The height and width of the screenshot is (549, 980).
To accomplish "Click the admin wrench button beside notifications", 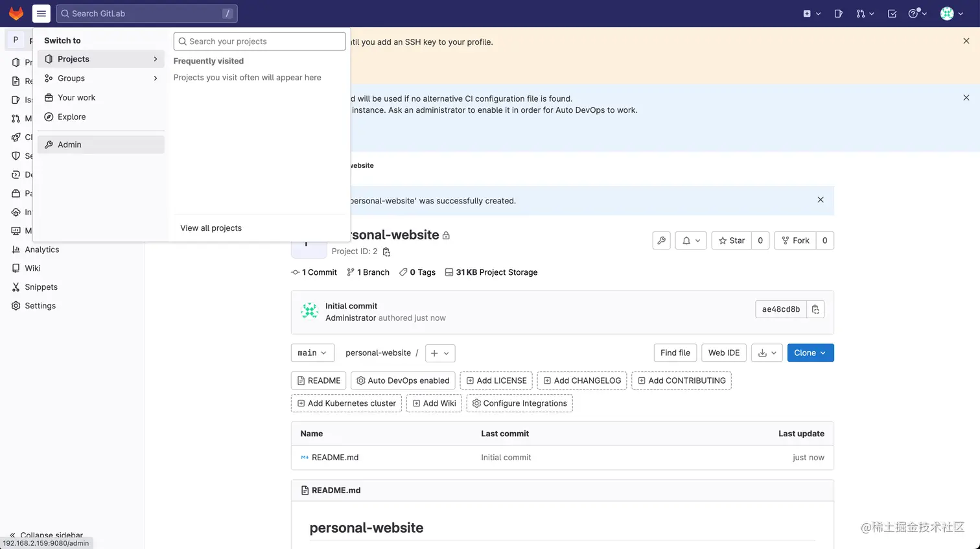I will pyautogui.click(x=661, y=240).
